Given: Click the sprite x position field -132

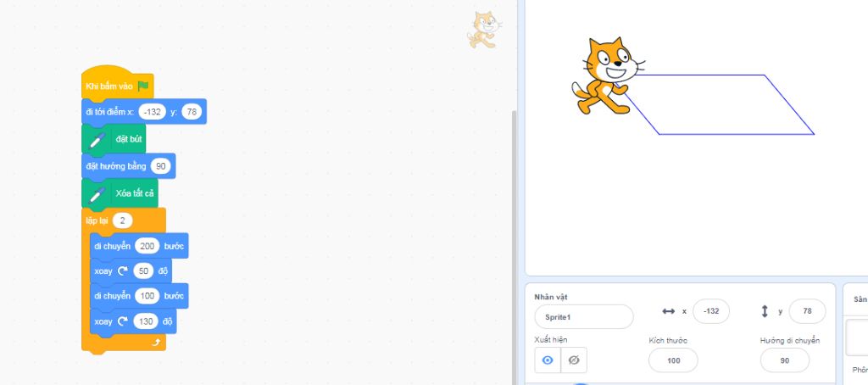Looking at the screenshot, I should [x=711, y=311].
